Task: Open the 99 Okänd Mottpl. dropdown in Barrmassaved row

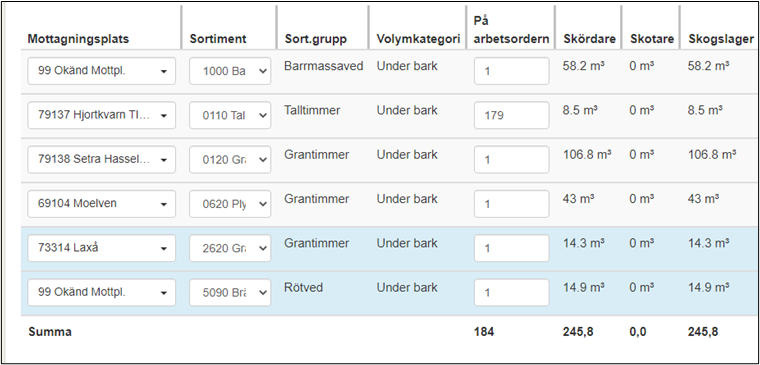Action: 101,71
